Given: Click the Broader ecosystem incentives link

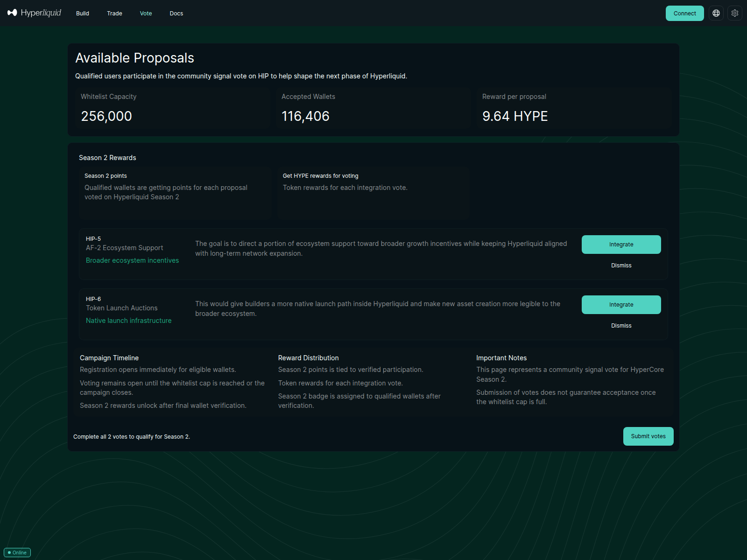Looking at the screenshot, I should (132, 260).
